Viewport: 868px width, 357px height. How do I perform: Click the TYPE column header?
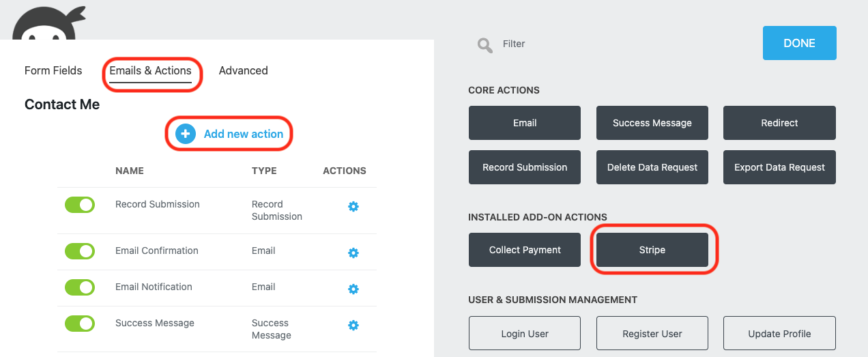[264, 171]
